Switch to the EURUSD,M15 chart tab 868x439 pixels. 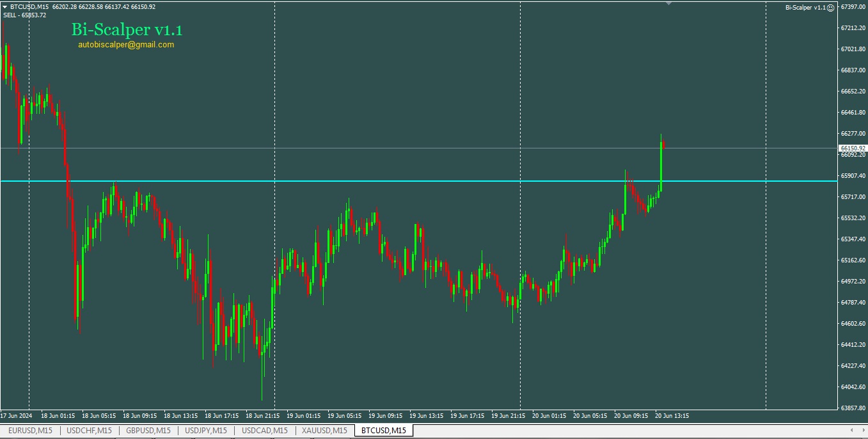pyautogui.click(x=30, y=431)
